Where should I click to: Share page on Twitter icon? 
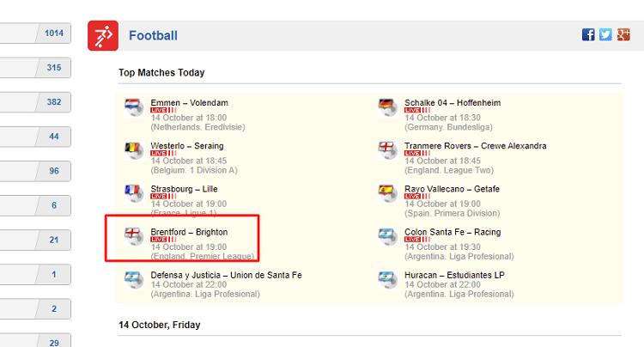(x=605, y=34)
